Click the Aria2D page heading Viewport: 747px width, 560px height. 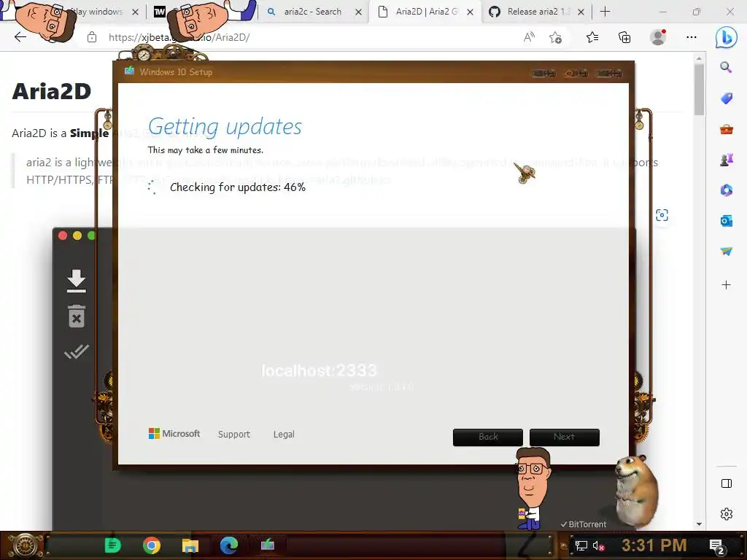coord(52,91)
